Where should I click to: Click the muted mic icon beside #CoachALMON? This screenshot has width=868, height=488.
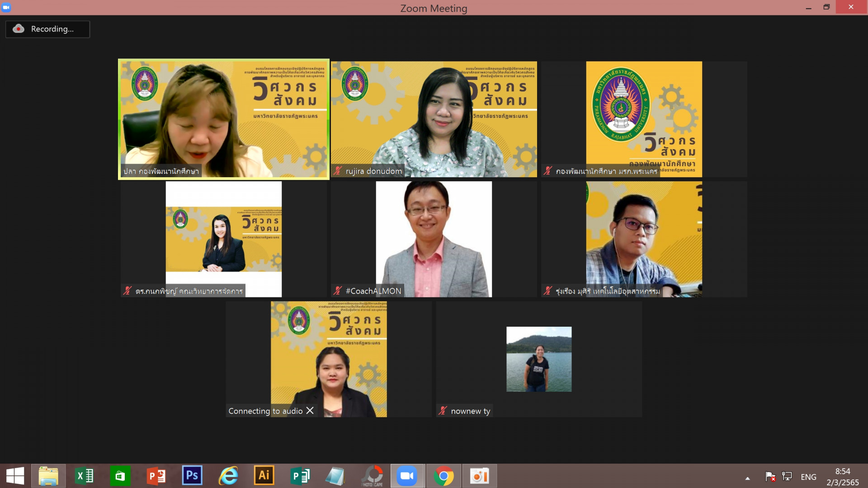click(338, 291)
